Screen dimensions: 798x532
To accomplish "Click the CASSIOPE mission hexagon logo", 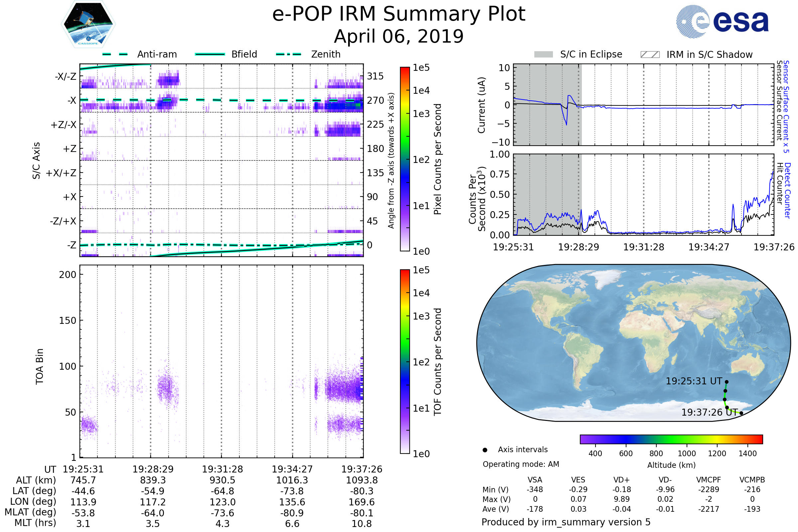I will 88,24.
